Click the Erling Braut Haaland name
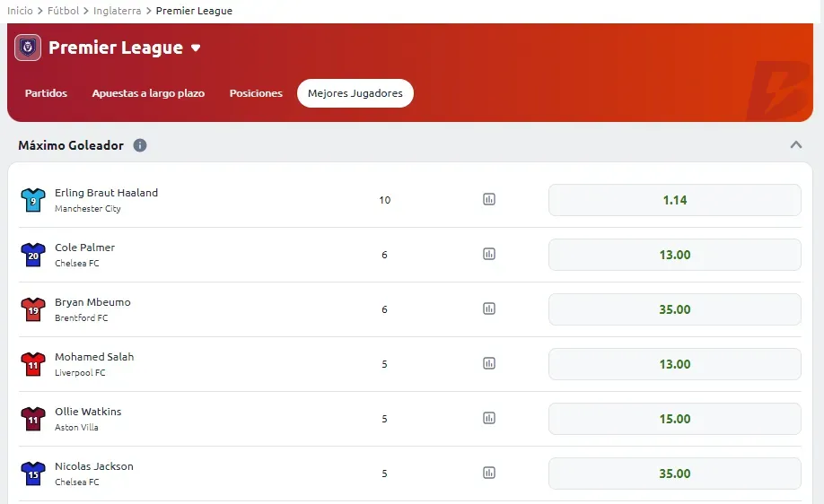This screenshot has width=824, height=504. click(106, 193)
